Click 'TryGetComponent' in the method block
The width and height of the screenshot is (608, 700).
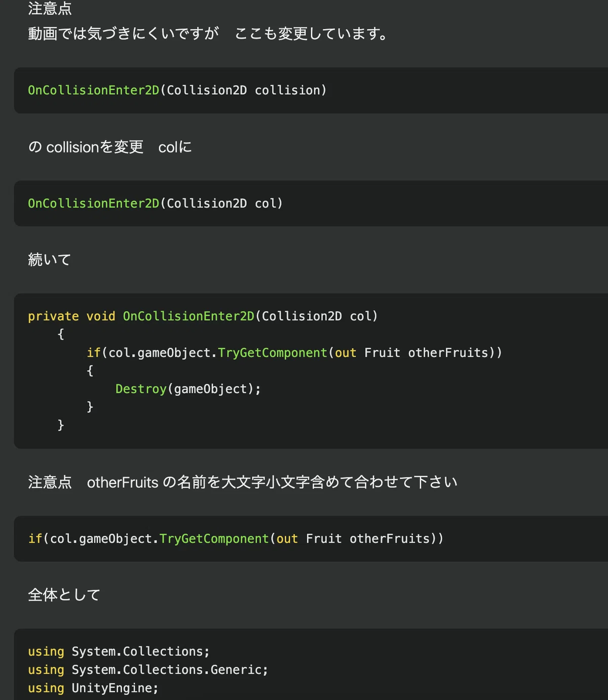(x=273, y=353)
